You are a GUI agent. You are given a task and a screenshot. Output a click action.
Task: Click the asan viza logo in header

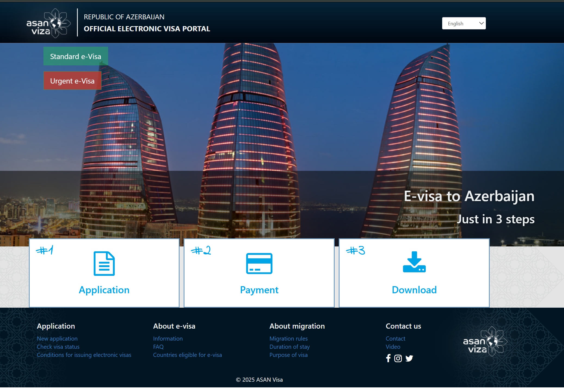click(48, 23)
